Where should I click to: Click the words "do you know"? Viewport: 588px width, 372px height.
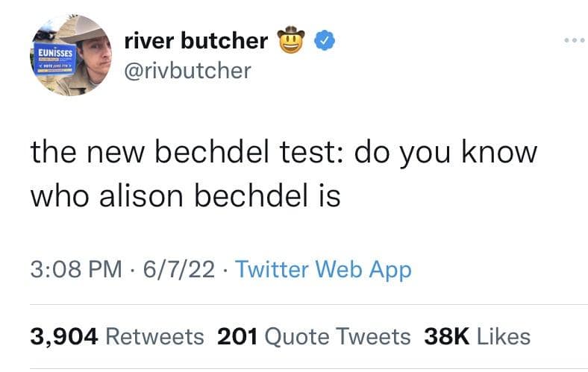pyautogui.click(x=445, y=153)
